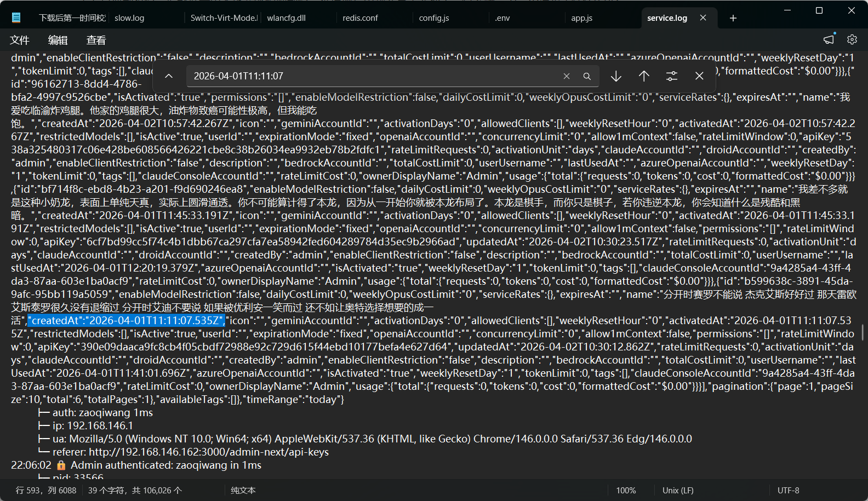Open Notepad settings gear
Image resolution: width=868 pixels, height=501 pixels.
852,39
